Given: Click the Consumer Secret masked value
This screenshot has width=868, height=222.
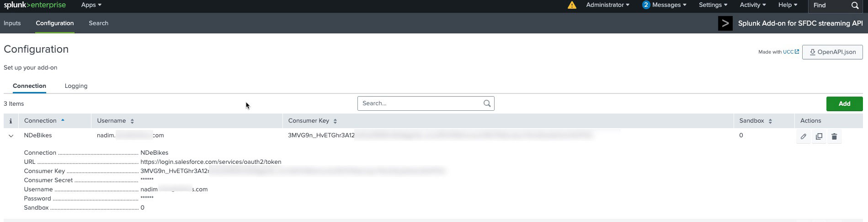Looking at the screenshot, I should pyautogui.click(x=147, y=180).
